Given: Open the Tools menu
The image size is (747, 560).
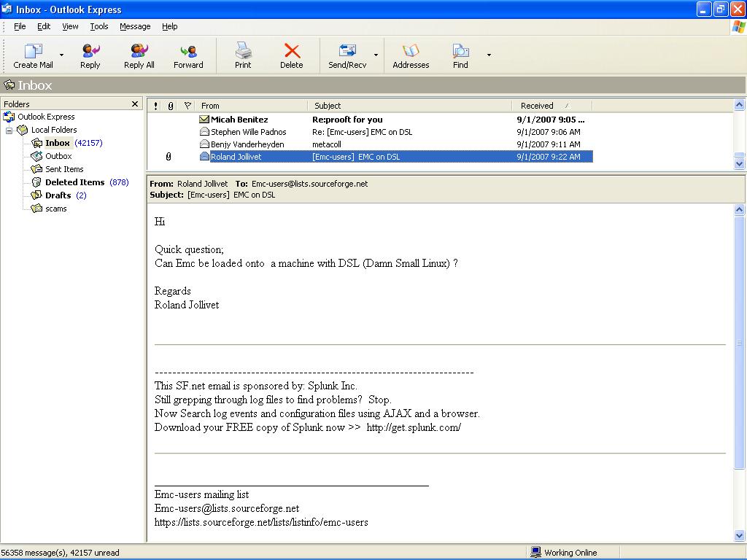Looking at the screenshot, I should (x=99, y=27).
